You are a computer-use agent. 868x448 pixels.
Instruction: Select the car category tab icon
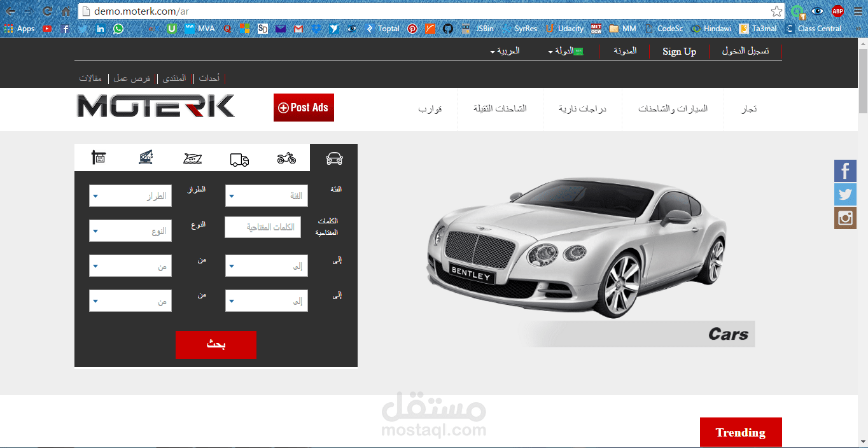coord(333,158)
